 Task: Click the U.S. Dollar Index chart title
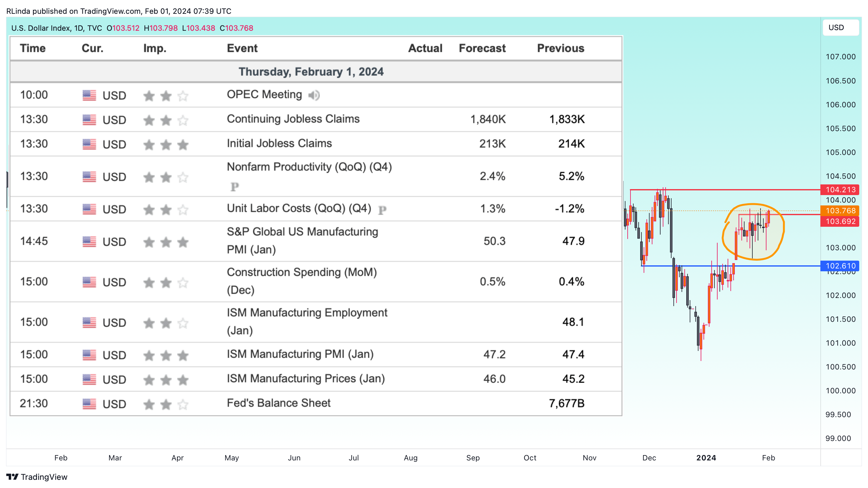(57, 28)
